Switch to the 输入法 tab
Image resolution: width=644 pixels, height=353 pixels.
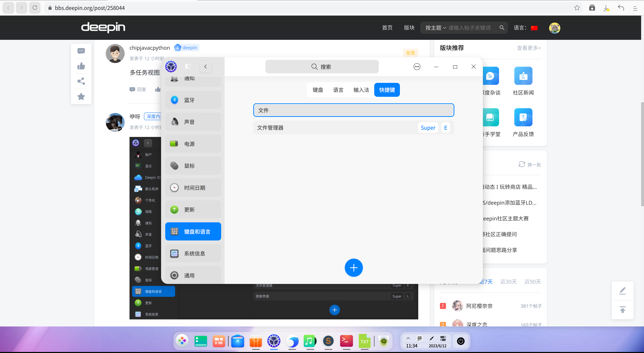361,90
